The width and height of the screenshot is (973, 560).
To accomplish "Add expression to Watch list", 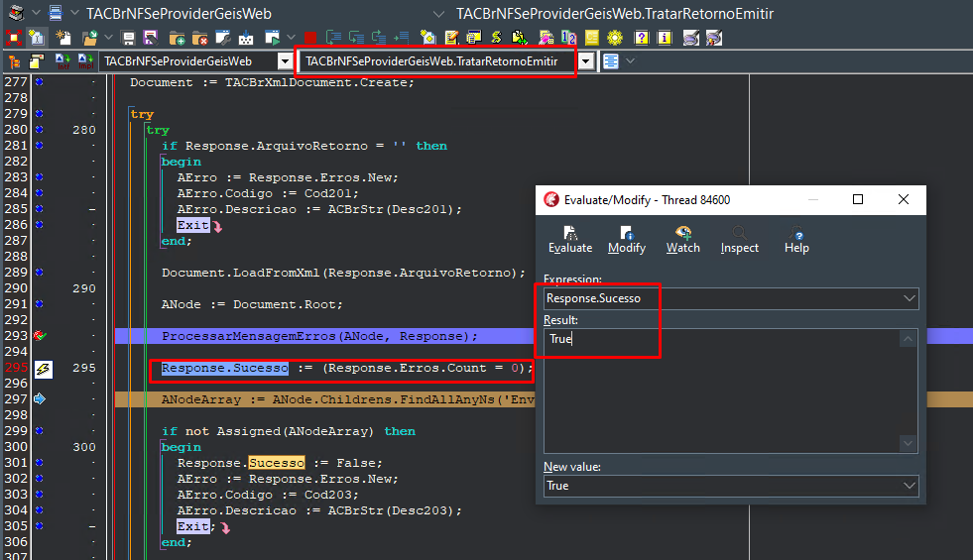I will point(682,240).
